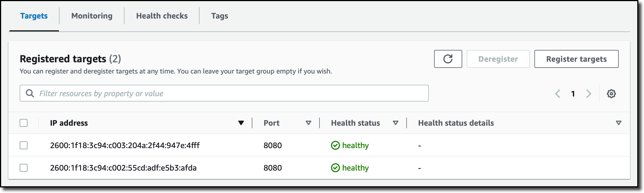
Task: Switch to the Monitoring tab
Action: (x=92, y=16)
